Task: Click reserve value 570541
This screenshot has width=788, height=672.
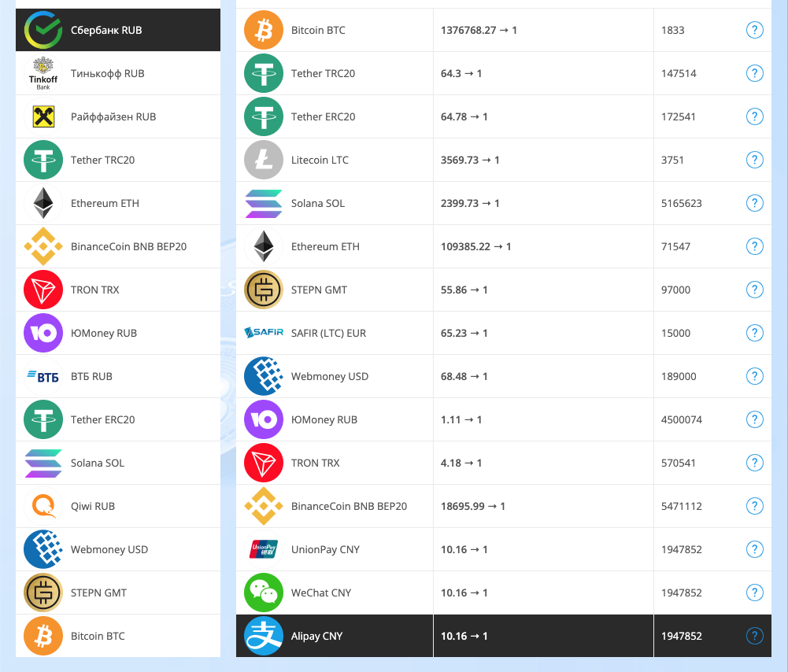Action: pos(679,463)
